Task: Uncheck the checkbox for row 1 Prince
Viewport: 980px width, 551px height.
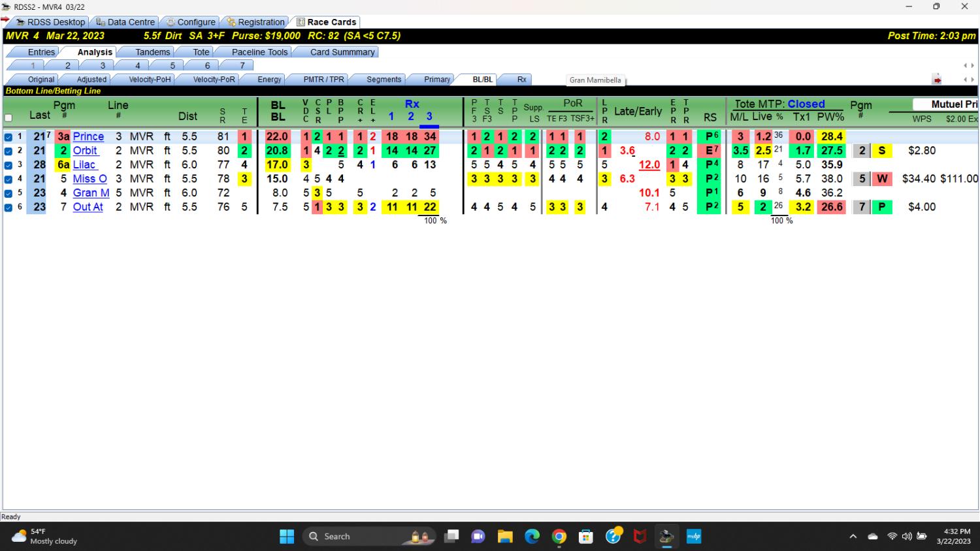Action: [8, 137]
